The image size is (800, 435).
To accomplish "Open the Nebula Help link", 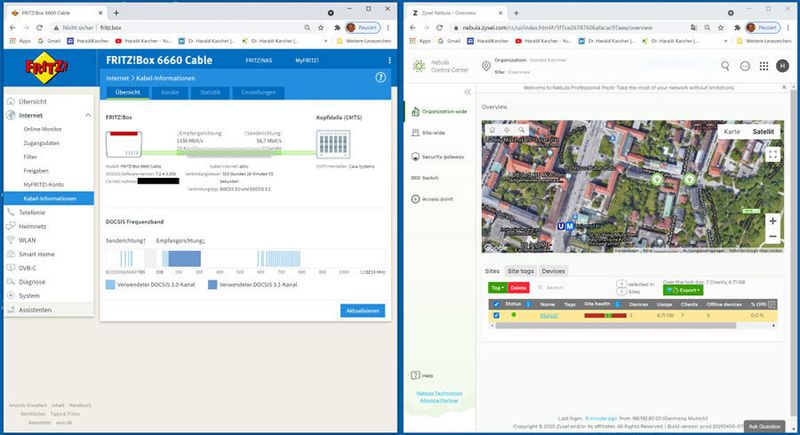I will (x=422, y=376).
